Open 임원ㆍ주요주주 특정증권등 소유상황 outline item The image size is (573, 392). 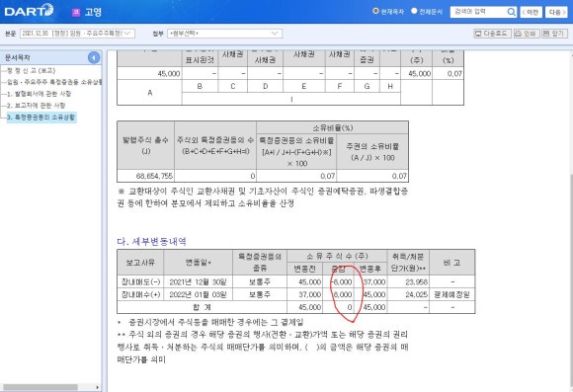tap(54, 82)
